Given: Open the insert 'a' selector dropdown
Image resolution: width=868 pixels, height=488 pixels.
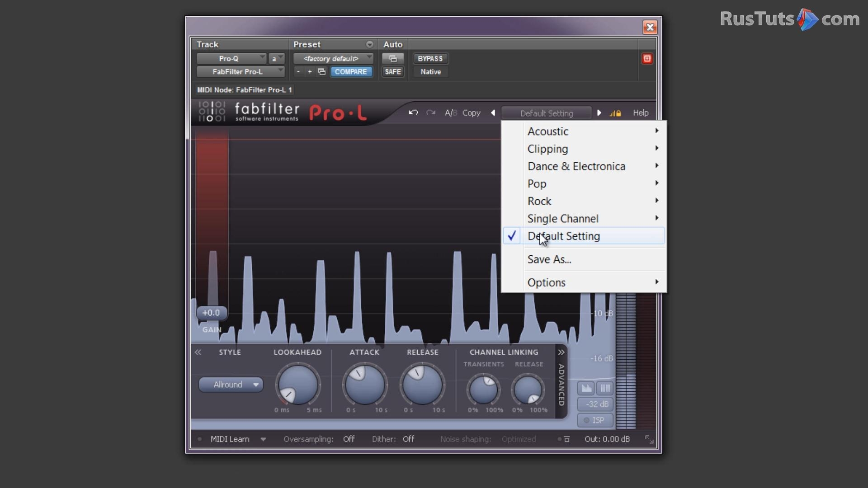Looking at the screenshot, I should [276, 59].
